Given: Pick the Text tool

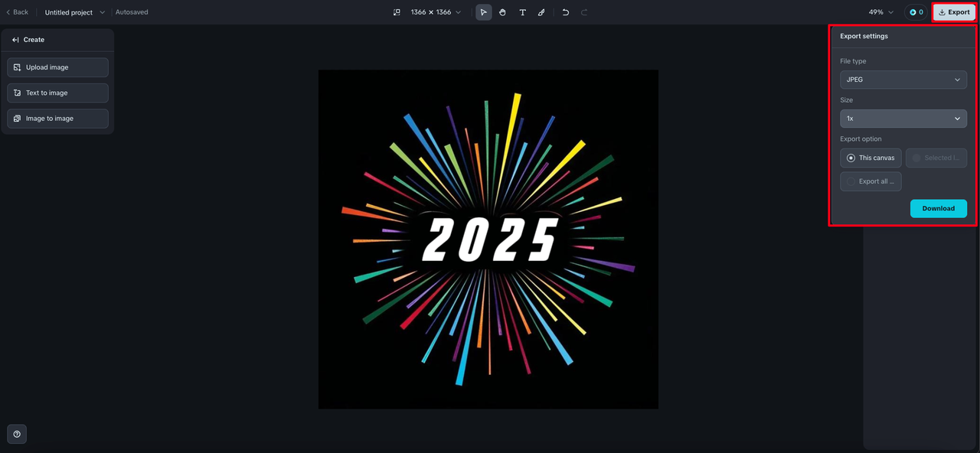Looking at the screenshot, I should tap(523, 12).
